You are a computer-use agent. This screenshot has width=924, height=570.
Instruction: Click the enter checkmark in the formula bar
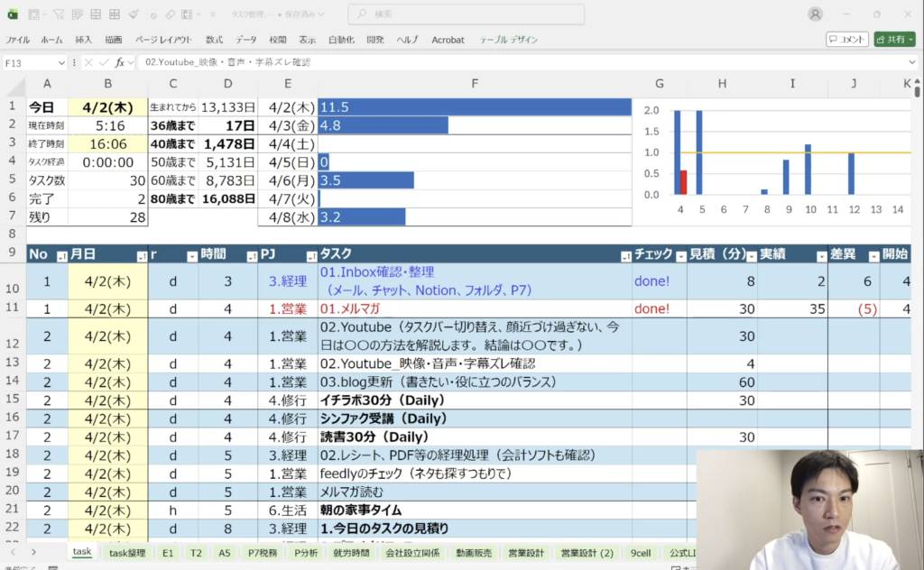pos(103,63)
